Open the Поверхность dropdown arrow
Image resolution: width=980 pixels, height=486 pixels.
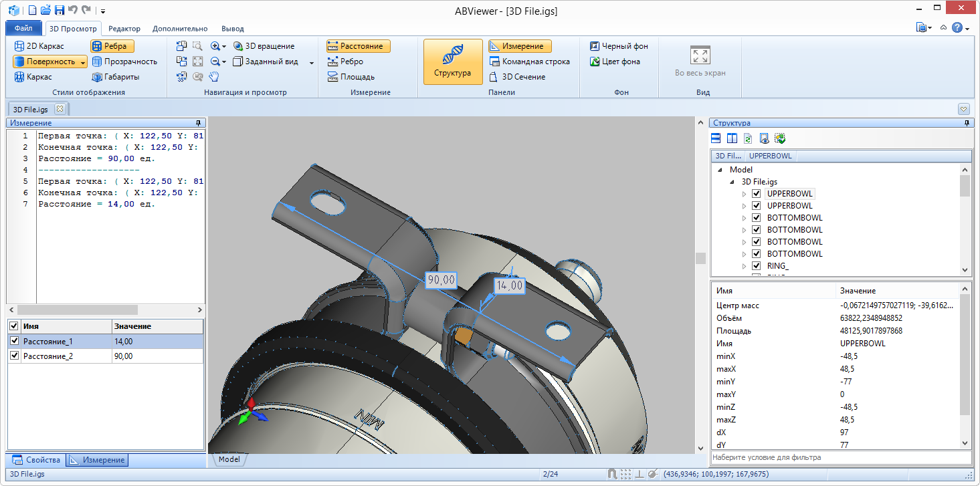pyautogui.click(x=83, y=62)
